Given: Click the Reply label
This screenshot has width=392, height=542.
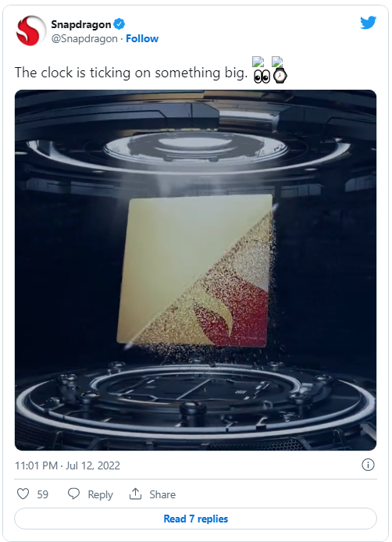Looking at the screenshot, I should [x=100, y=494].
